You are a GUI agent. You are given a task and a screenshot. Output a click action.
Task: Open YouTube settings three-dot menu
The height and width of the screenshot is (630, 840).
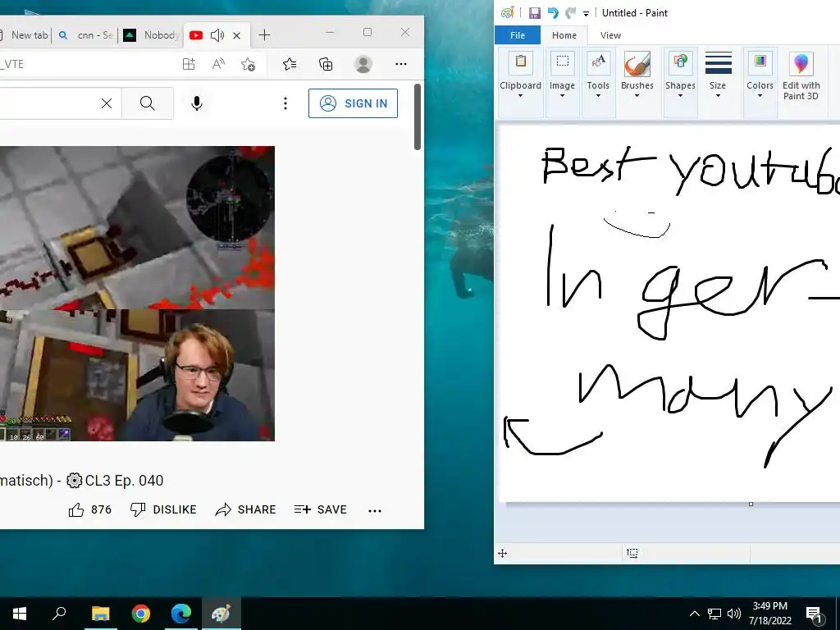point(285,103)
